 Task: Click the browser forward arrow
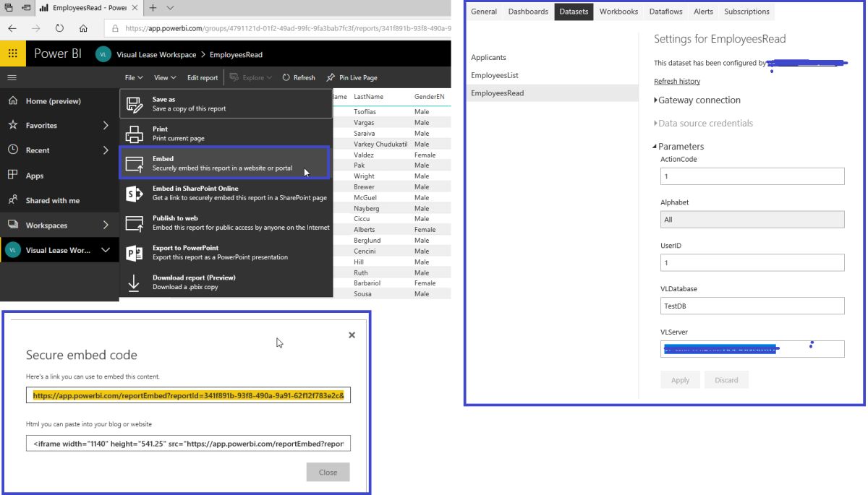point(36,28)
